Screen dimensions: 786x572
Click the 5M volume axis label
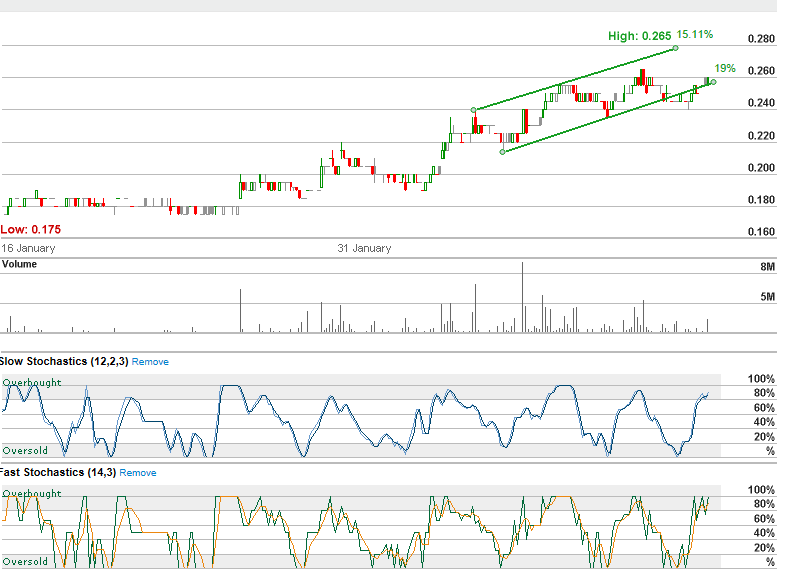tap(767, 297)
